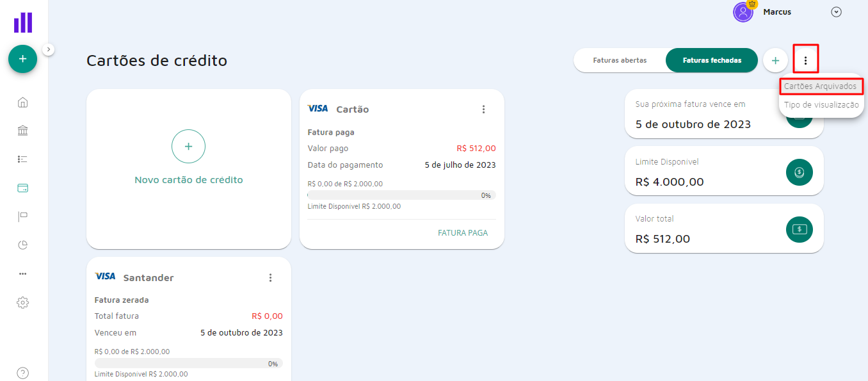Open the home dashboard icon in sidebar
868x381 pixels.
click(x=23, y=102)
